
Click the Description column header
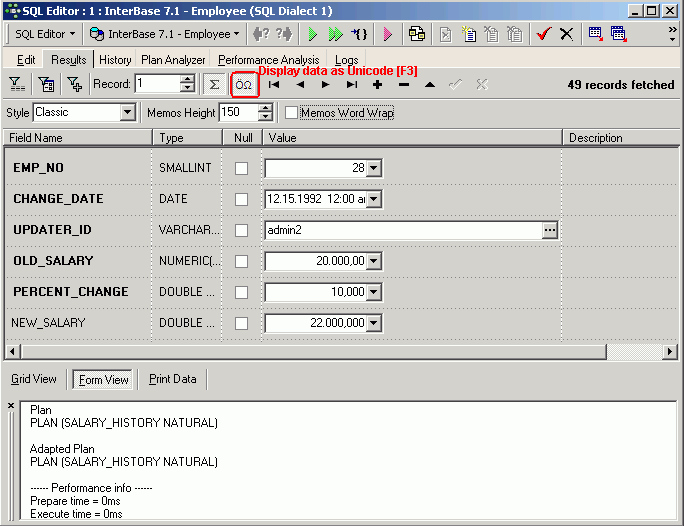(621, 138)
